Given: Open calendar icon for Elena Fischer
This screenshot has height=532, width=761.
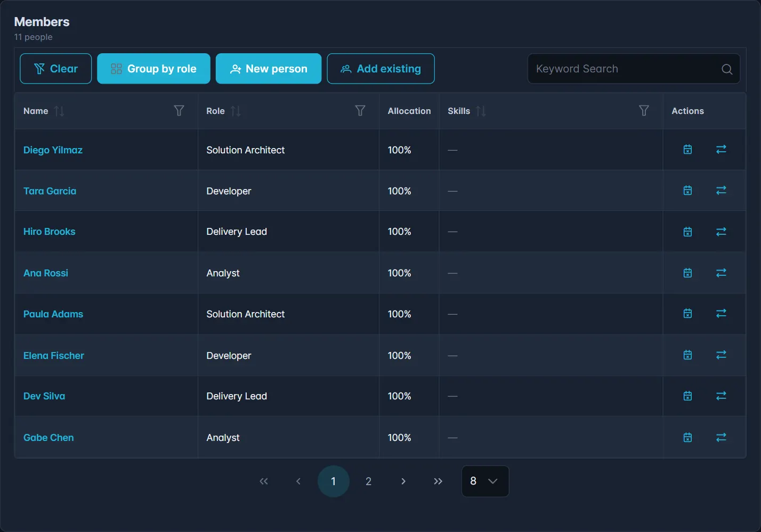Looking at the screenshot, I should (687, 355).
